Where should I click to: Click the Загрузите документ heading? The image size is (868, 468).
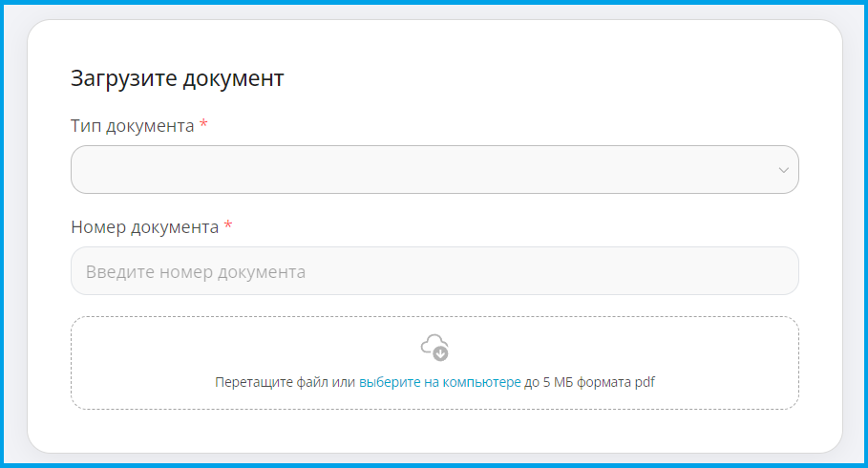(178, 78)
